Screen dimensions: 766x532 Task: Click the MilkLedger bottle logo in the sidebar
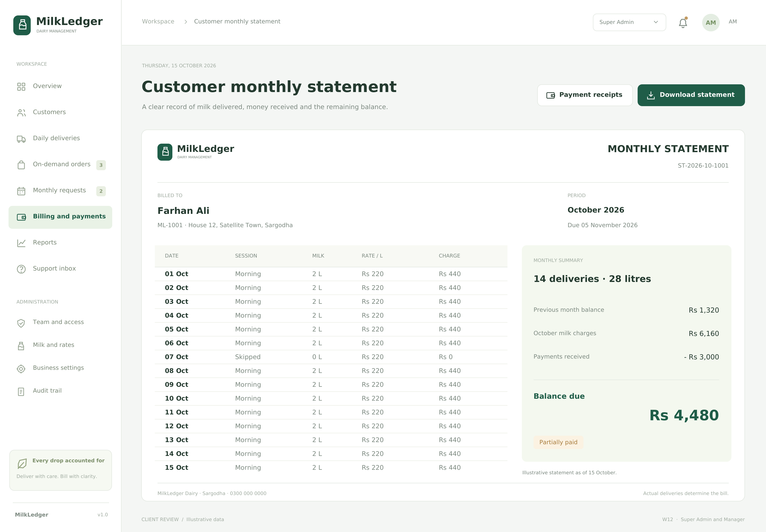click(x=22, y=25)
